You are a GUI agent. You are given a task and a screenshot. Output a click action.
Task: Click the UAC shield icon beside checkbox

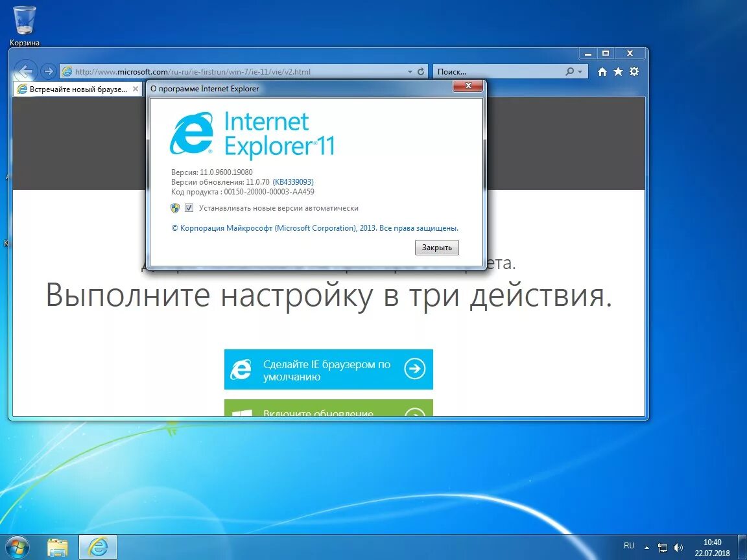[x=175, y=208]
